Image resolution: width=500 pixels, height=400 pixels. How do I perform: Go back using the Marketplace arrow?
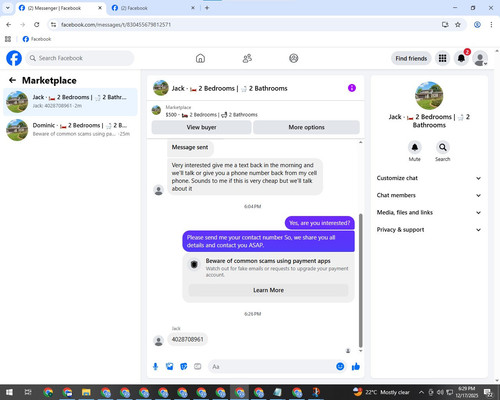[12, 80]
